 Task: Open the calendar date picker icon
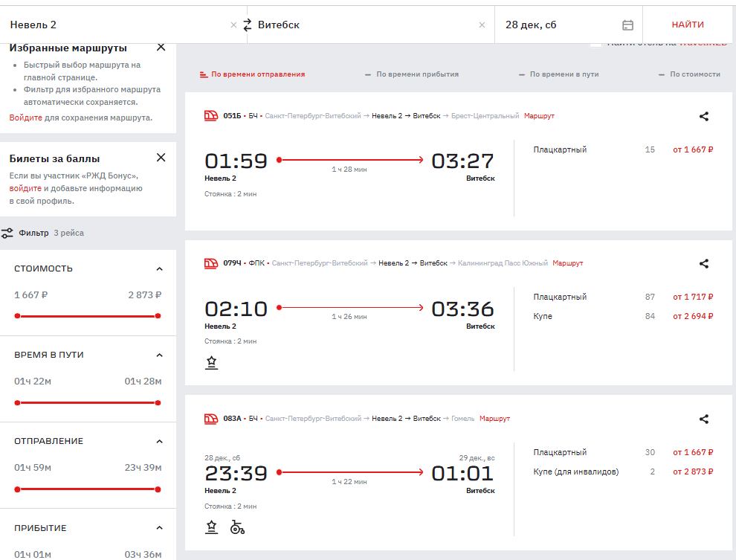(627, 25)
